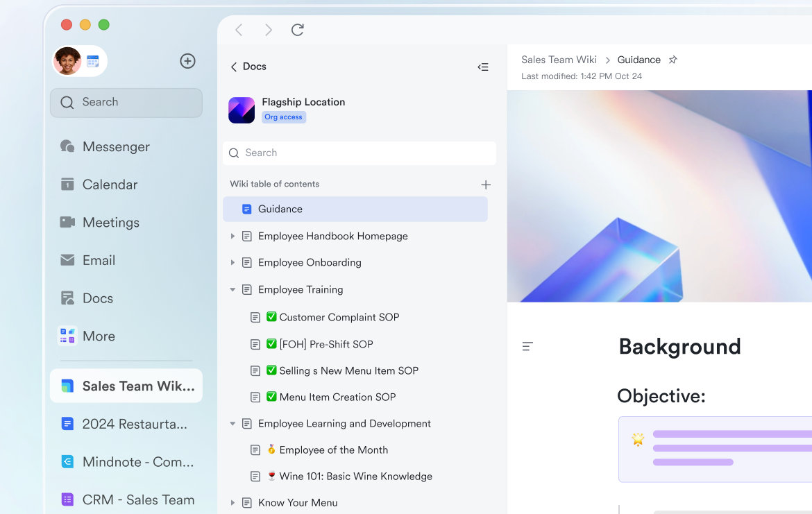
Task: Click the Org access badge
Action: point(283,117)
